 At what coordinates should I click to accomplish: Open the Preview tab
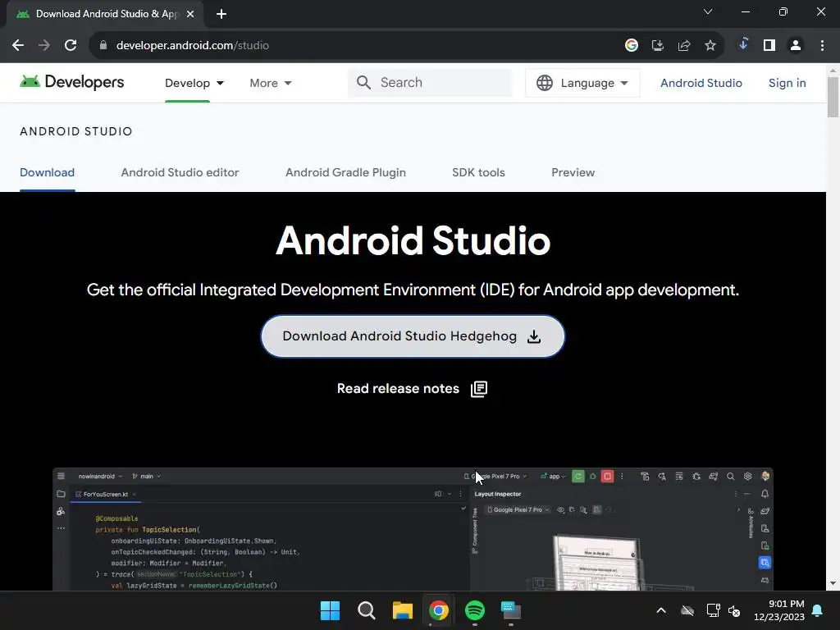[573, 172]
